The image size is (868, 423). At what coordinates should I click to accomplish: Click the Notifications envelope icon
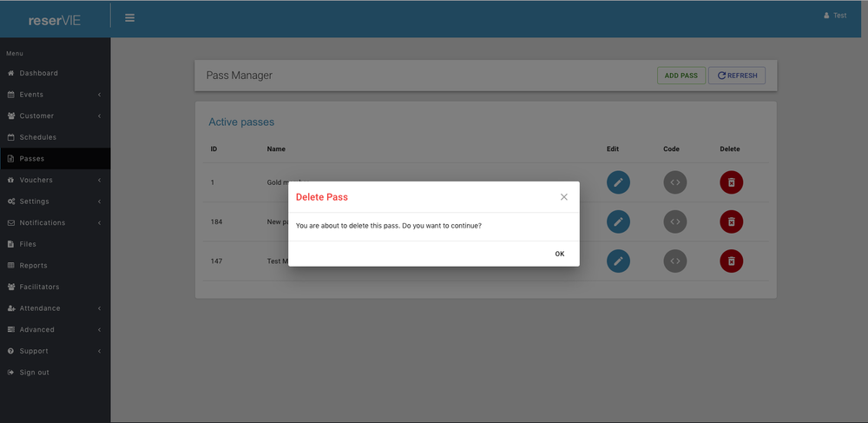click(x=10, y=222)
